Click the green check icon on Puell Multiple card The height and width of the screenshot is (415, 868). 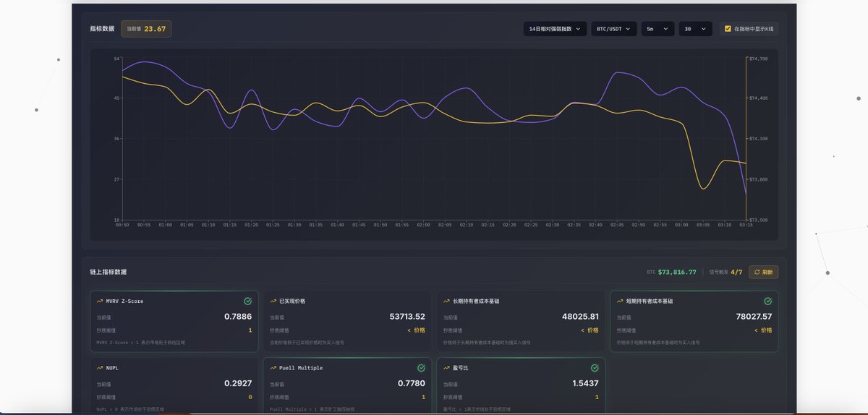pyautogui.click(x=421, y=368)
